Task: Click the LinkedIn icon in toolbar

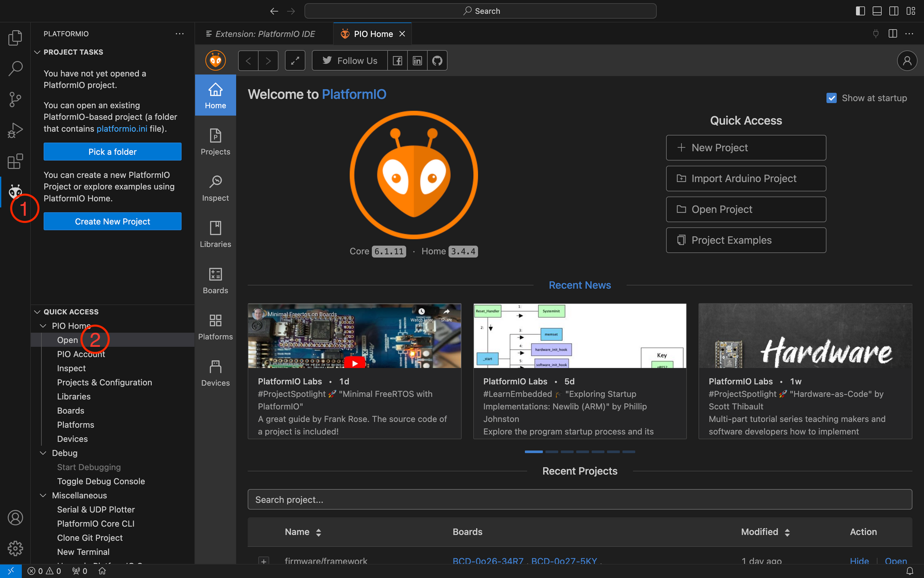Action: pyautogui.click(x=417, y=61)
